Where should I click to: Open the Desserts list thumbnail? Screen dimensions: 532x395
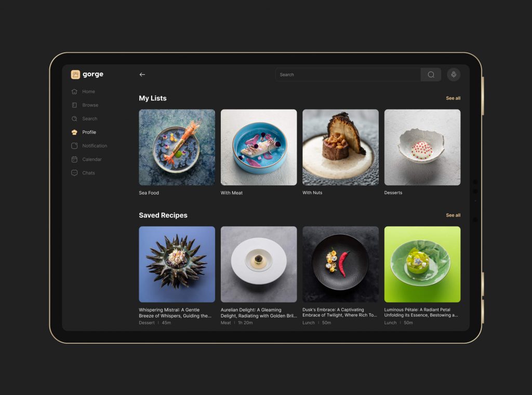(422, 147)
